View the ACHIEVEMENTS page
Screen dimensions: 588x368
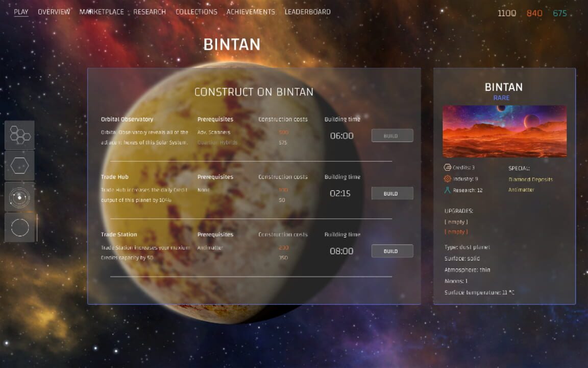[250, 11]
